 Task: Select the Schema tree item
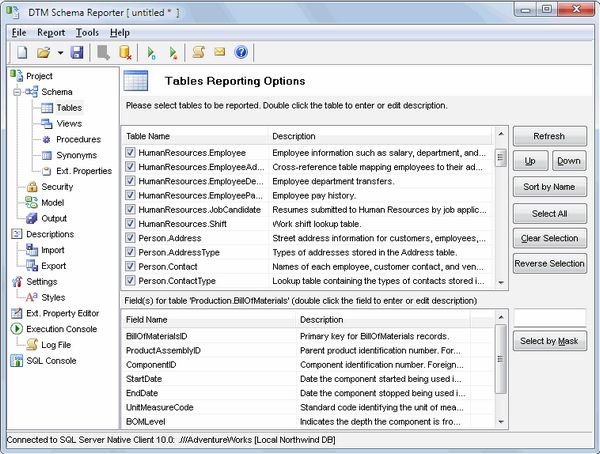click(x=57, y=92)
